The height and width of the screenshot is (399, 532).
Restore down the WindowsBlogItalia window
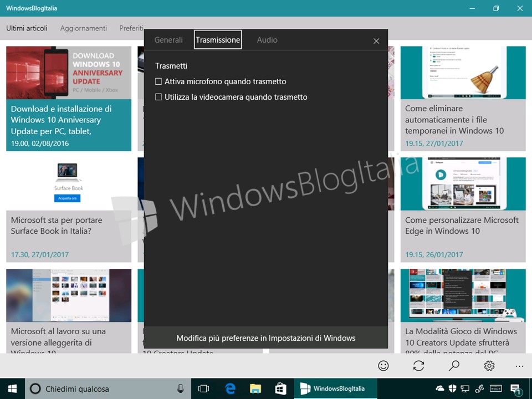click(496, 8)
